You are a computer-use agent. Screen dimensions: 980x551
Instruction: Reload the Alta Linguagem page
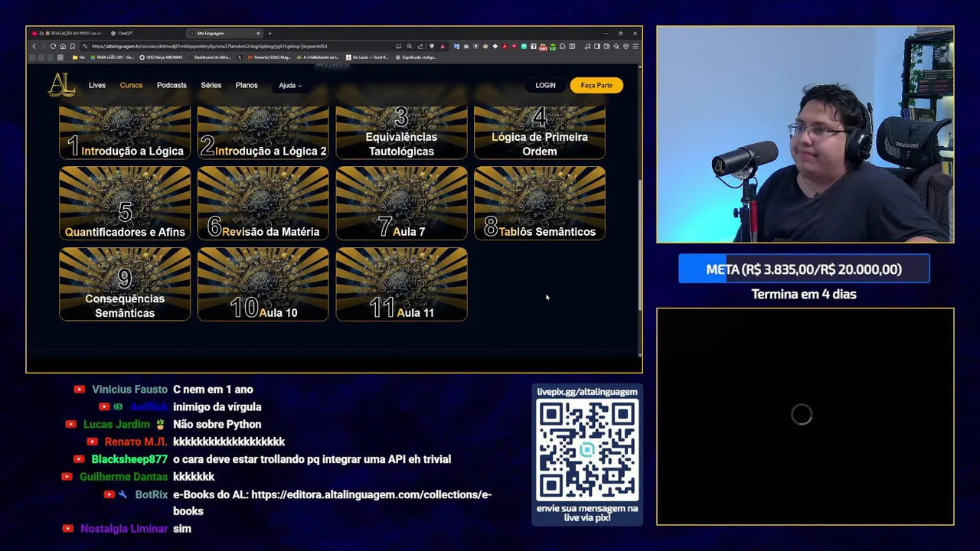(53, 46)
